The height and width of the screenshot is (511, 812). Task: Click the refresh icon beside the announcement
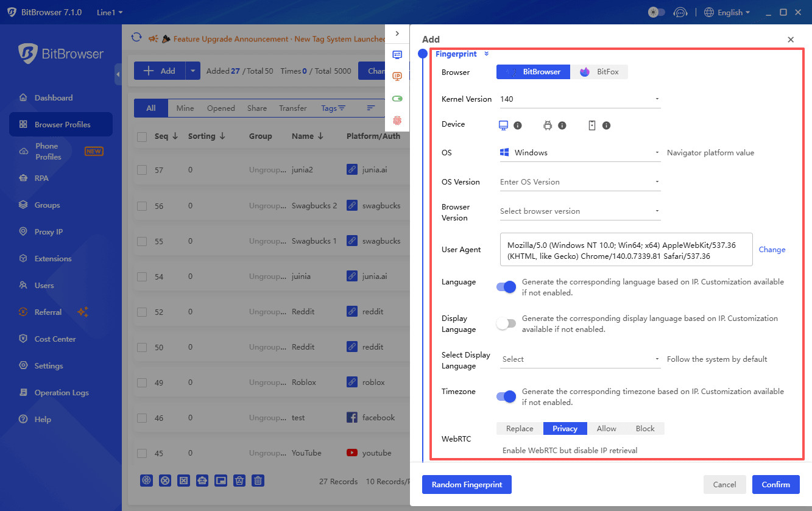(x=136, y=38)
